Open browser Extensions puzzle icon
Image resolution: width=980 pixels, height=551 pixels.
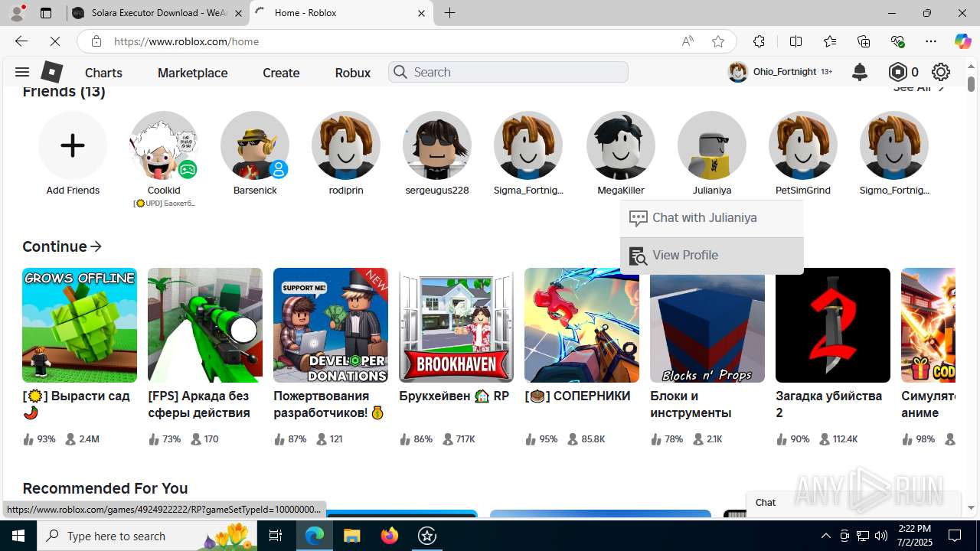pos(759,41)
